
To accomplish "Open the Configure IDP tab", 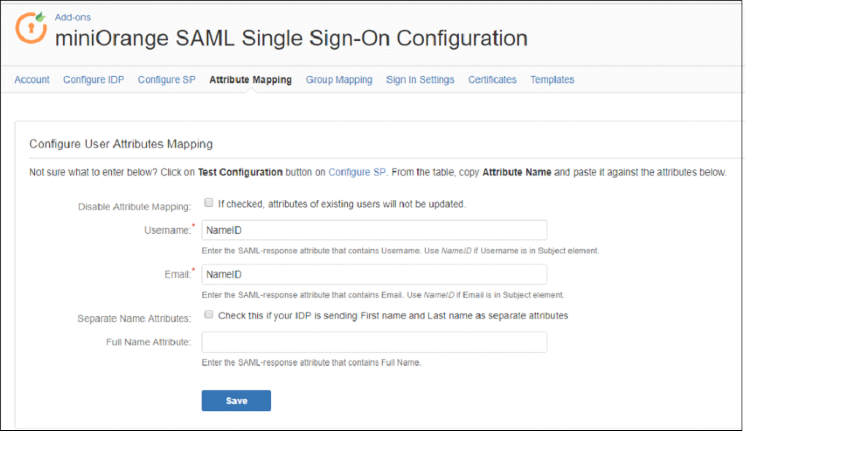I will tap(94, 80).
